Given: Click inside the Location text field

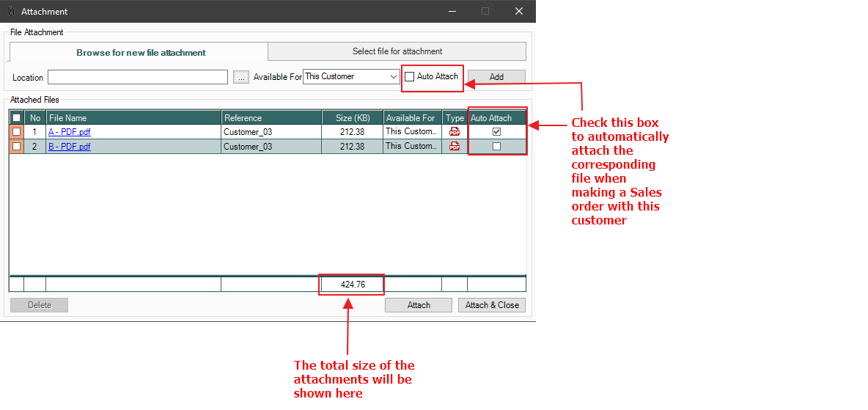Looking at the screenshot, I should click(138, 77).
